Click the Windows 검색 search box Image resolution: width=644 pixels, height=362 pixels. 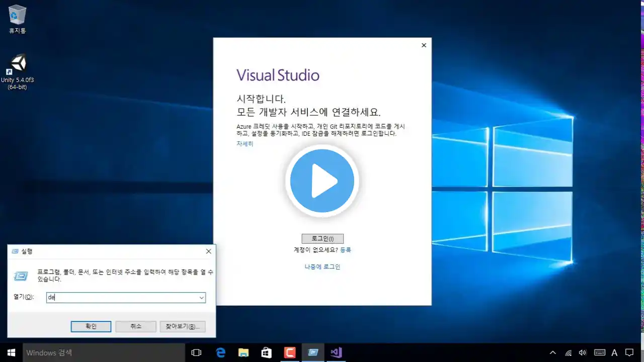point(104,352)
